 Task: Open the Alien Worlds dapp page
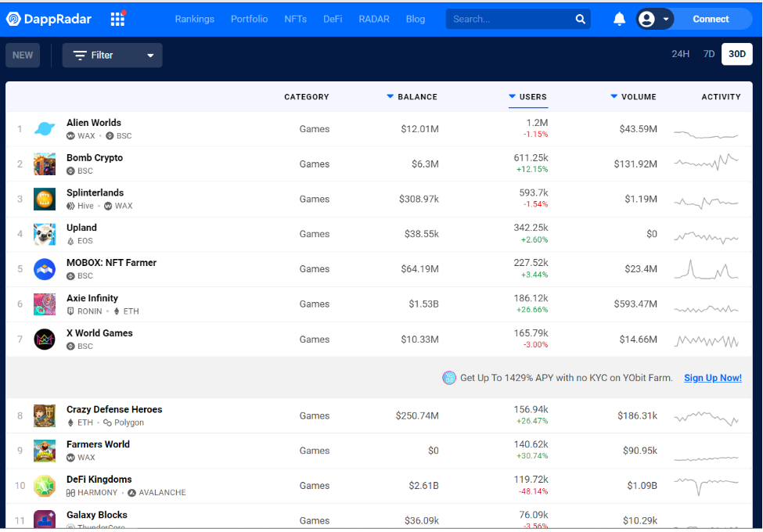tap(94, 123)
